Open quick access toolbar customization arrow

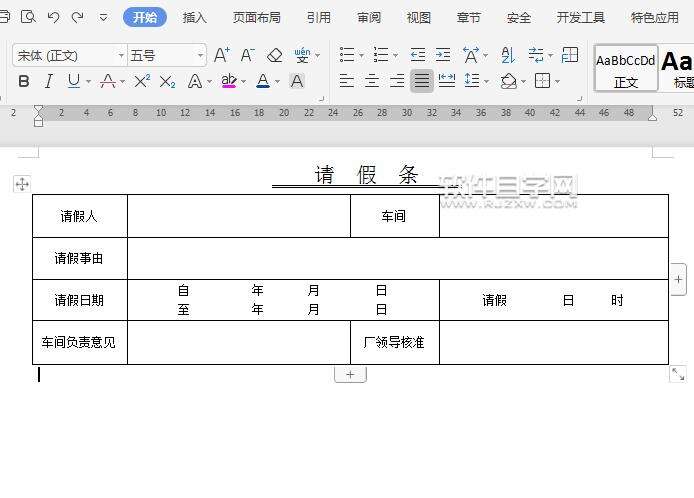(103, 18)
